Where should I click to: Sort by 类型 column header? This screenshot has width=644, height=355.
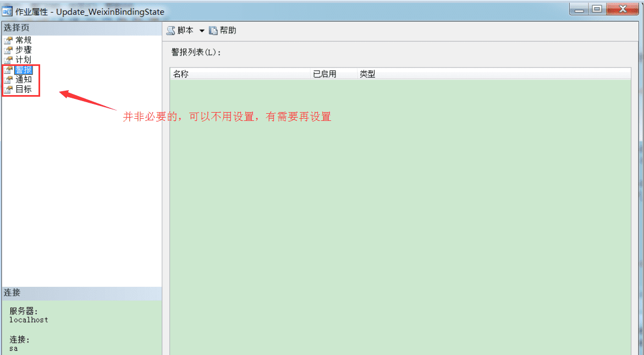tap(494, 74)
